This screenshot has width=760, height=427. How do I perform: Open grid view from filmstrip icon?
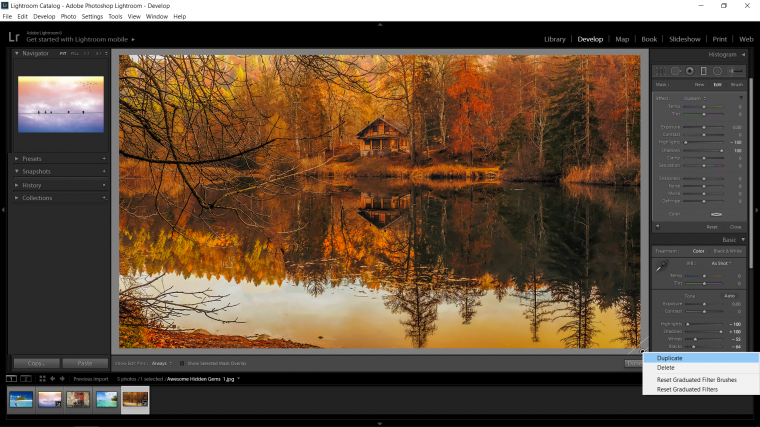point(42,379)
